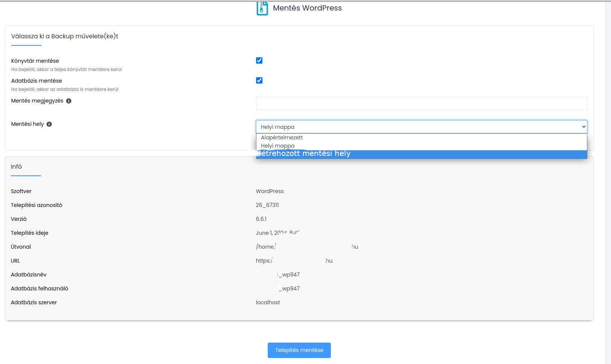The width and height of the screenshot is (611, 364).
Task: Click the Adatbázis szerver label
Action: tap(34, 302)
